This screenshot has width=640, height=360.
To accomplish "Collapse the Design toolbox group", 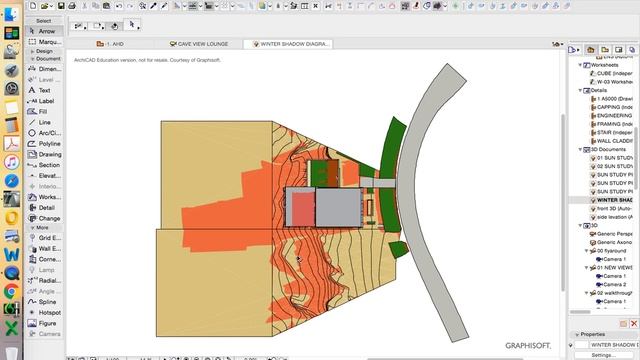I will [32, 51].
